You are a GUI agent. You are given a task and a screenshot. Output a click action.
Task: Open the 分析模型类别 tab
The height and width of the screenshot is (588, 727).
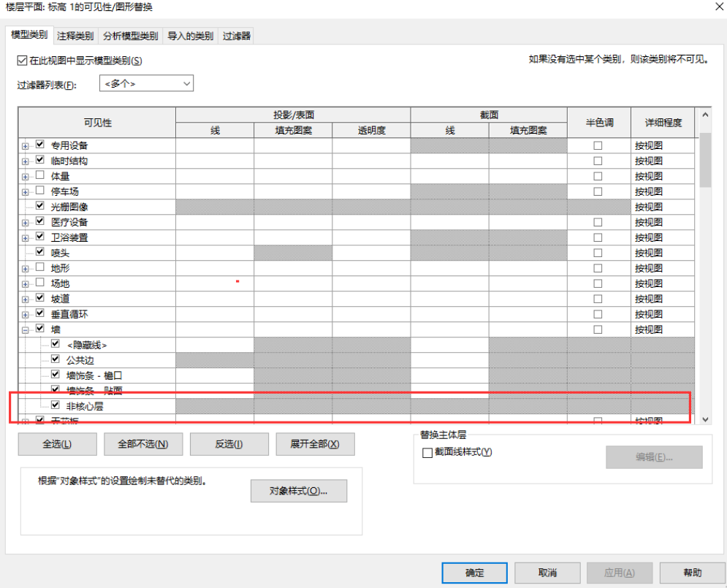130,36
